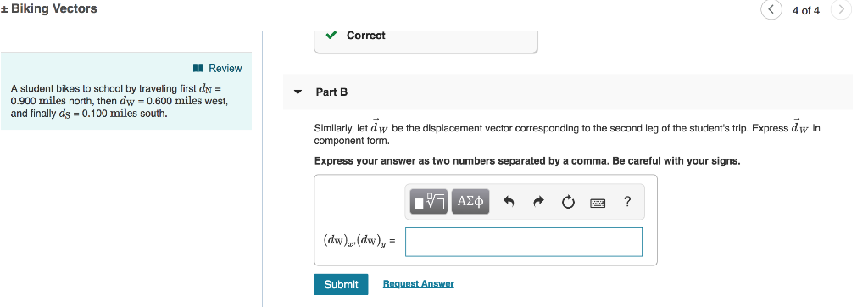Go to next item with right chevron
868x307 pixels.
842,10
